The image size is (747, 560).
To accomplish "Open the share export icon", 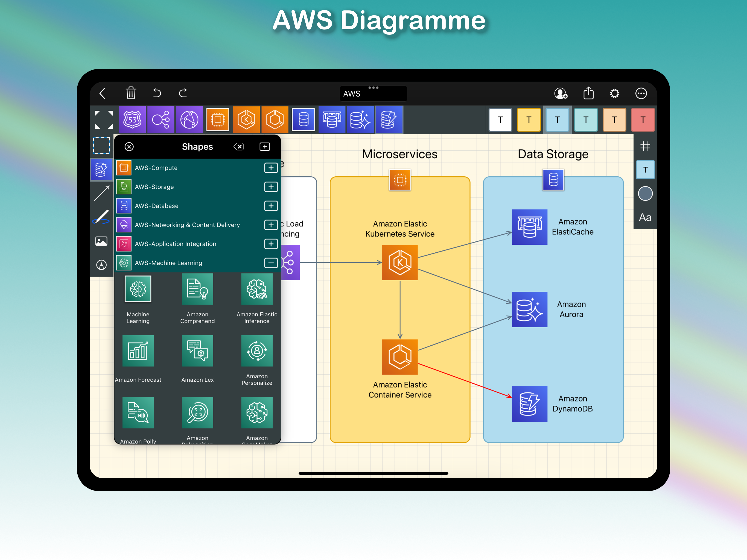I will coord(588,93).
